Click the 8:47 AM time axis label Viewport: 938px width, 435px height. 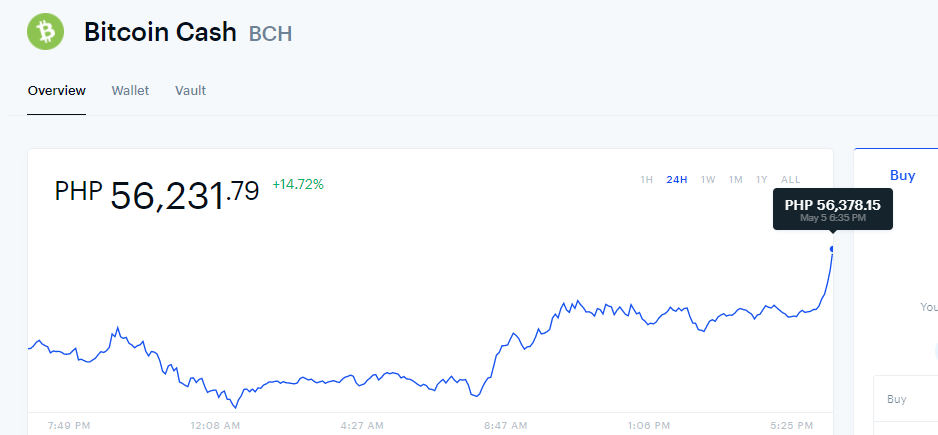506,426
